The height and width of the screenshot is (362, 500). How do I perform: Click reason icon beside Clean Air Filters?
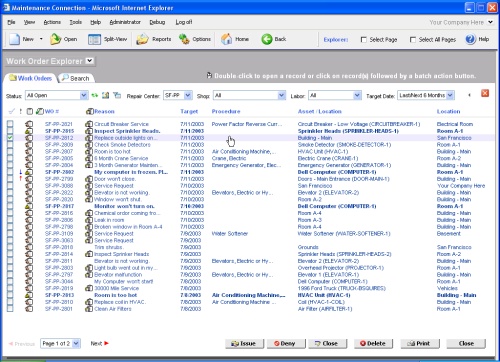pos(89,309)
